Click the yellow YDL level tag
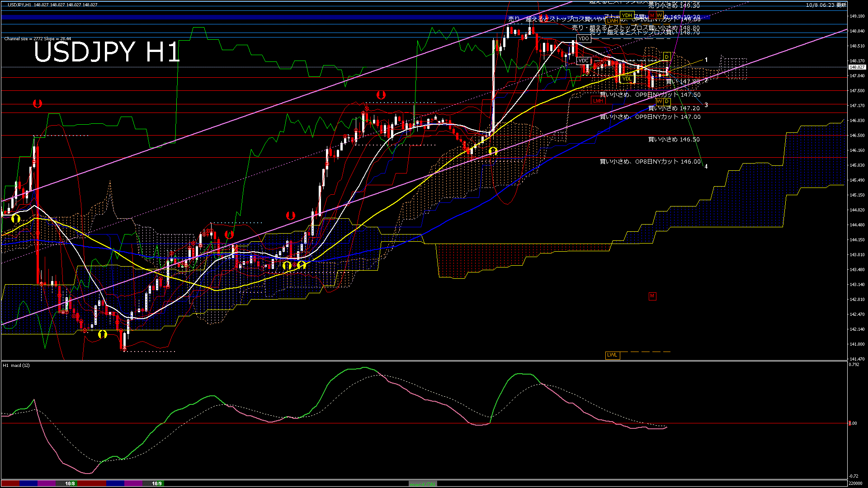This screenshot has height=488, width=868. [x=627, y=79]
